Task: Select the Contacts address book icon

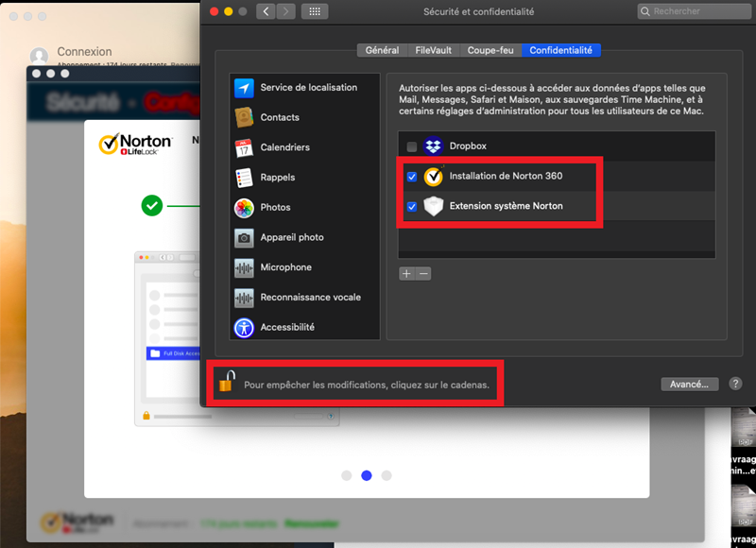Action: tap(244, 117)
